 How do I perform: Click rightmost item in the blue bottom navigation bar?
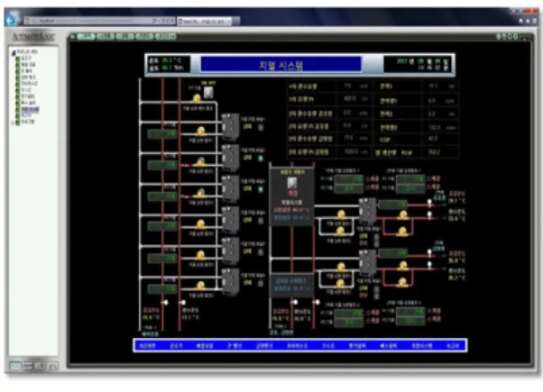[453, 346]
